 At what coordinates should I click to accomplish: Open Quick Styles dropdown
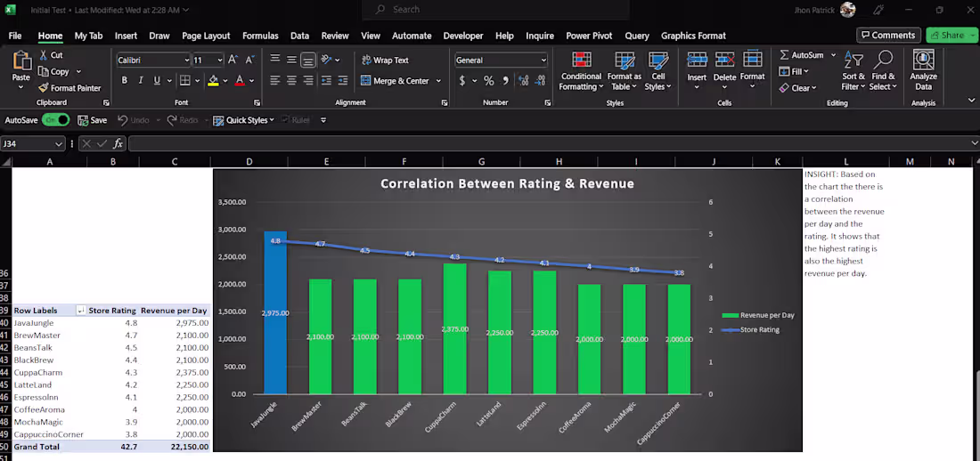click(x=244, y=120)
